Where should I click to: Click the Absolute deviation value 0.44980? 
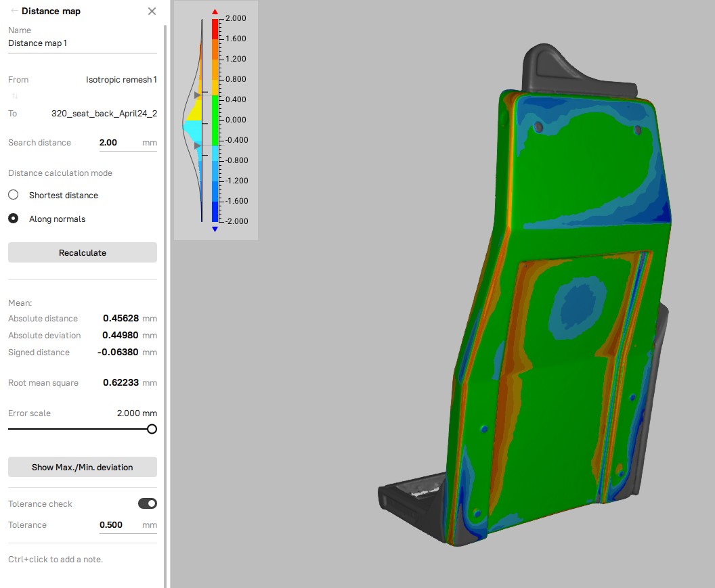[x=121, y=335]
